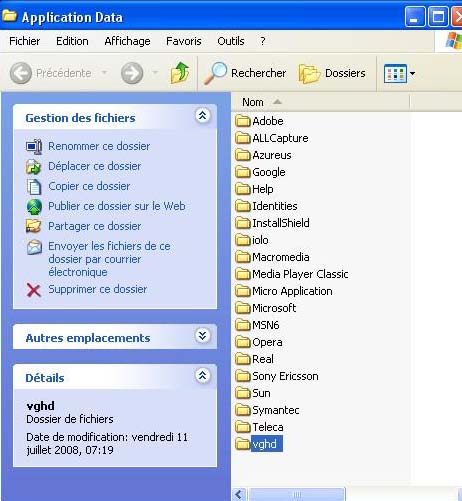Collapse the Détails panel
Screen dimensions: 462x501
click(202, 376)
